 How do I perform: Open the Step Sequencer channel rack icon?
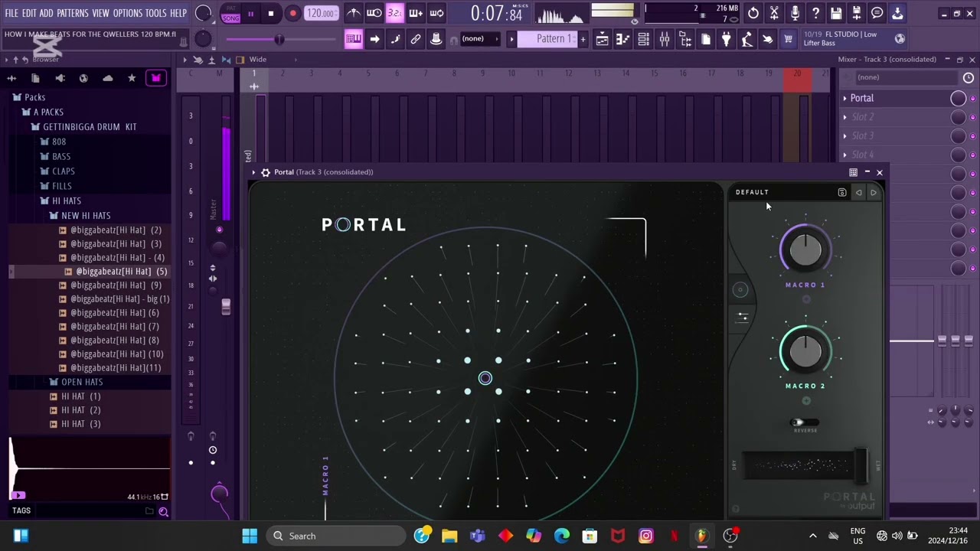[644, 40]
